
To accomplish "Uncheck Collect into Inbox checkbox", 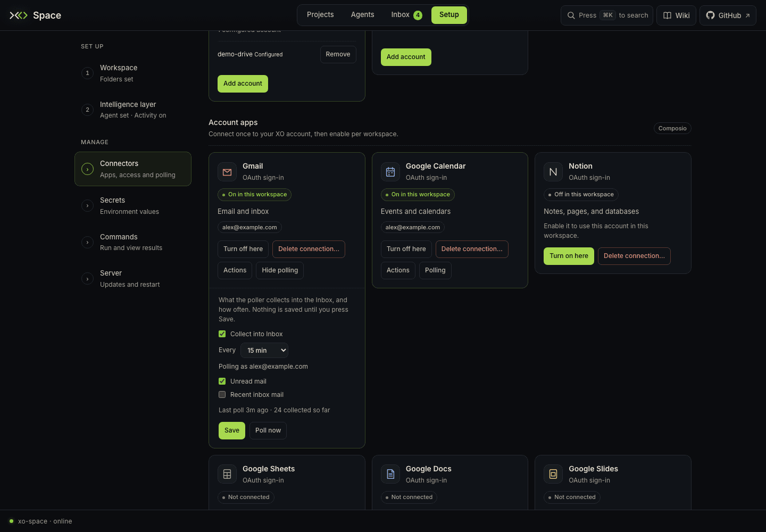I will coord(222,334).
